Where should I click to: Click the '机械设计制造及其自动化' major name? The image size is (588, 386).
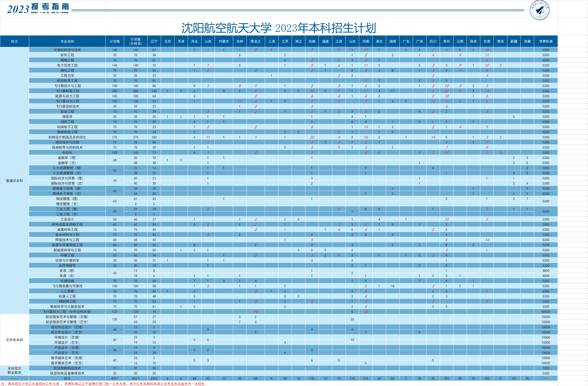click(x=67, y=137)
